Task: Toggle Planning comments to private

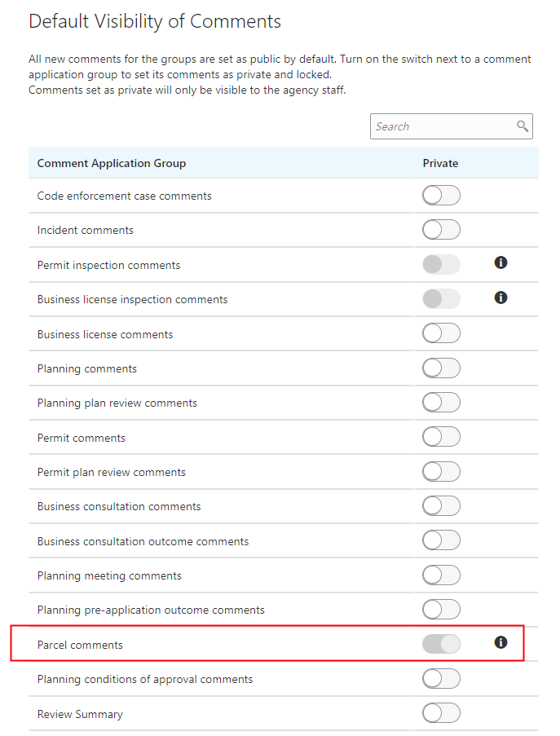Action: click(441, 368)
